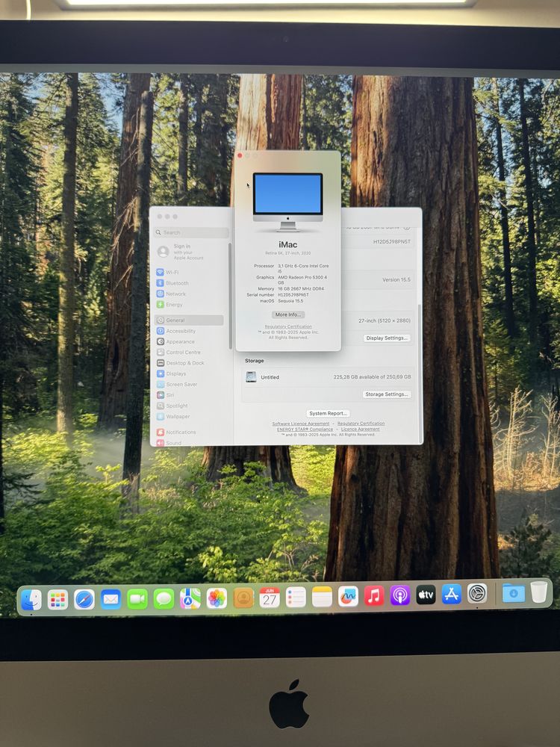This screenshot has width=560, height=747.
Task: Open Apple TV from the Dock
Action: [426, 595]
